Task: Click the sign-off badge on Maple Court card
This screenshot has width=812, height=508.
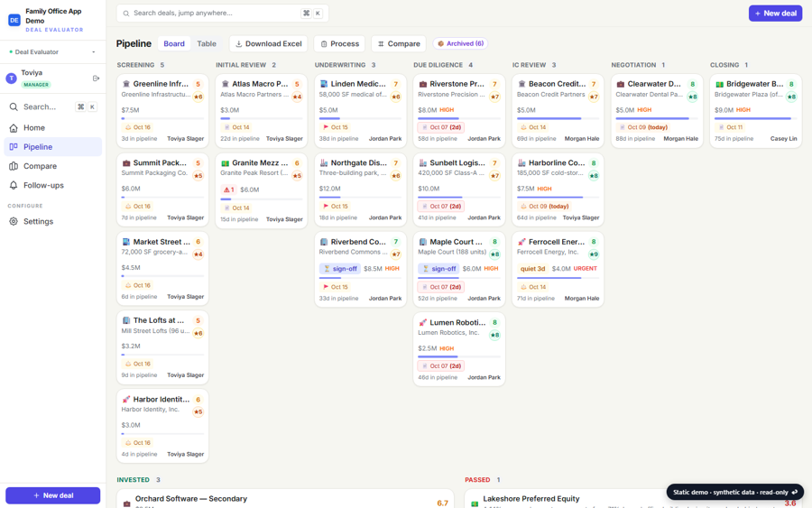Action: pyautogui.click(x=438, y=269)
